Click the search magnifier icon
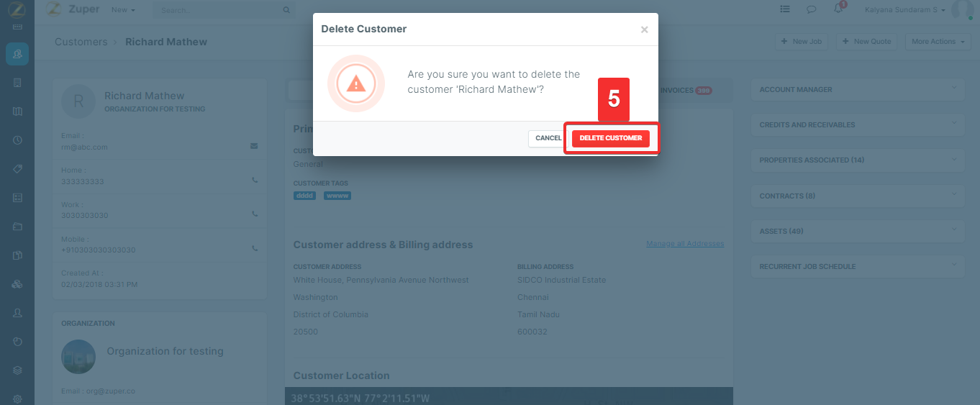The height and width of the screenshot is (405, 980). click(x=286, y=10)
